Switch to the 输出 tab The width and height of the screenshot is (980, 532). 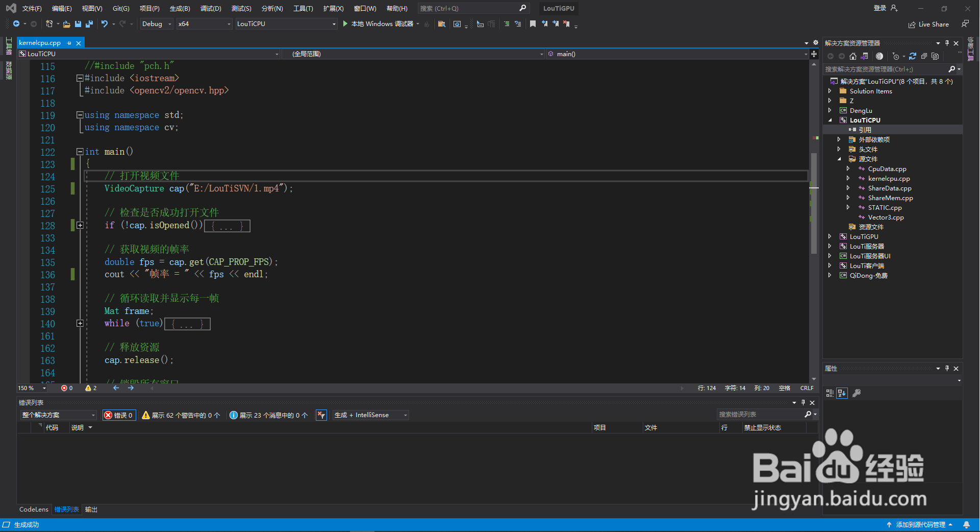pyautogui.click(x=91, y=509)
